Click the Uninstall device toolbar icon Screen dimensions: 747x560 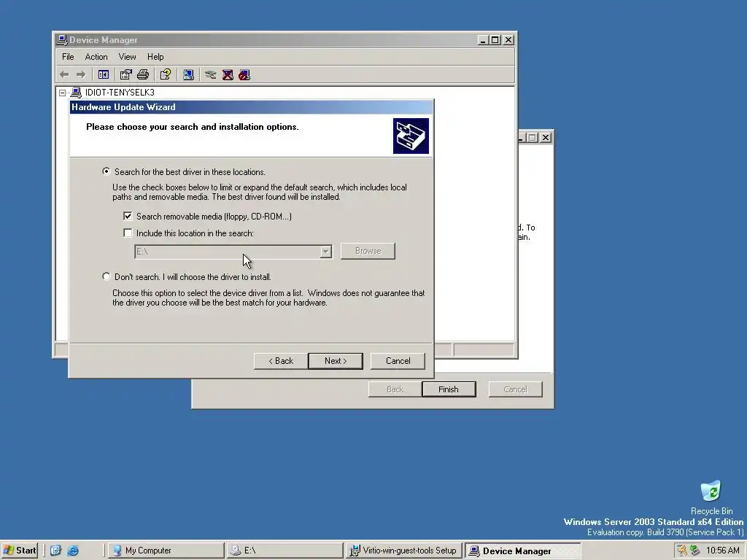[x=228, y=75]
